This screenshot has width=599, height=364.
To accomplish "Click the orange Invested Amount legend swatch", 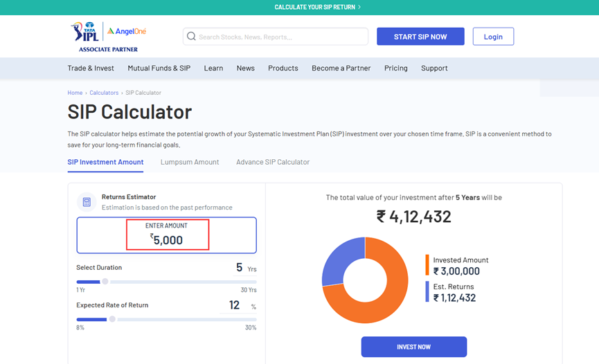I will [x=427, y=264].
